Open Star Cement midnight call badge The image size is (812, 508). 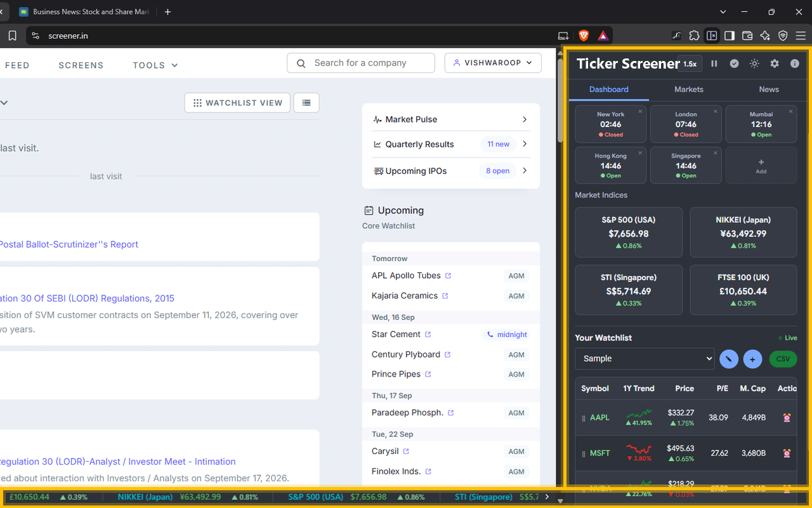point(506,335)
